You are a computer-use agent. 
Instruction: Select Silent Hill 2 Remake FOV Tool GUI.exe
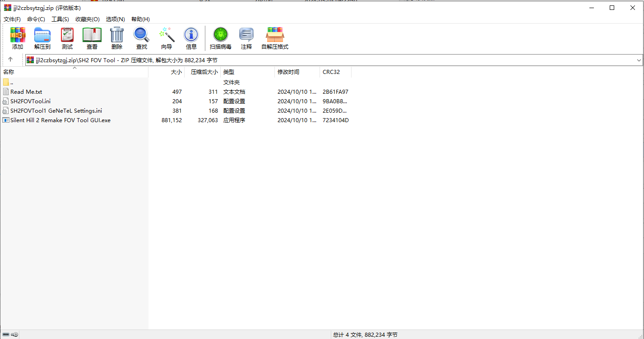pos(60,120)
